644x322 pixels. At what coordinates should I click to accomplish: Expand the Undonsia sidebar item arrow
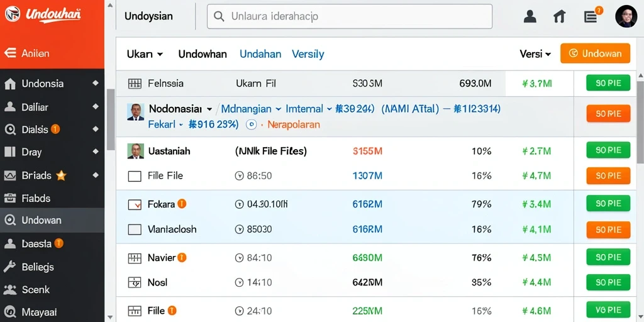[96, 83]
